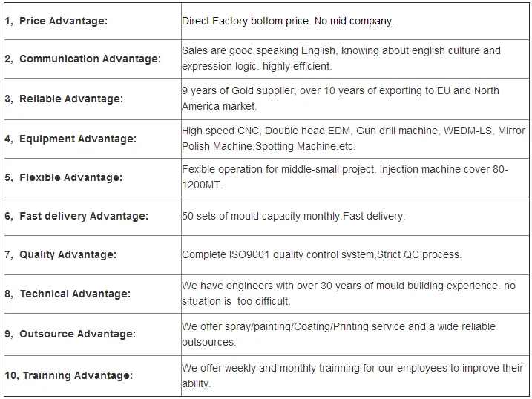Click the 50 sets of mould capacity text
This screenshot has height=399, width=532.
tap(294, 216)
